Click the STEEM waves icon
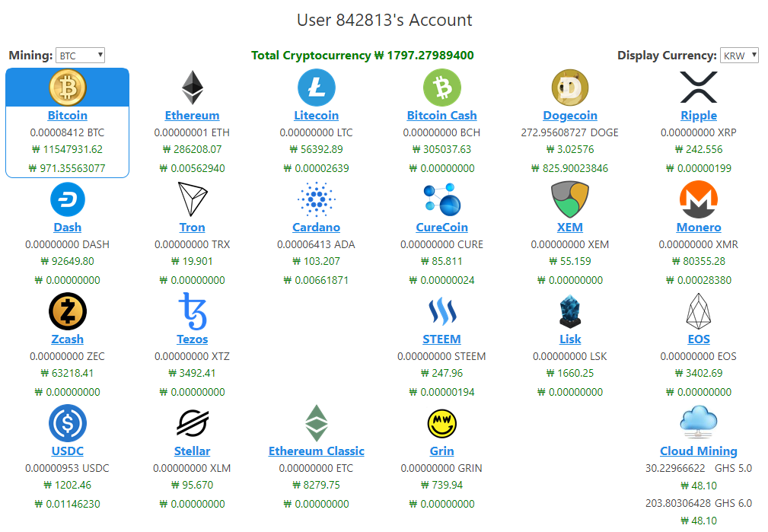This screenshot has height=532, width=768. tap(441, 311)
